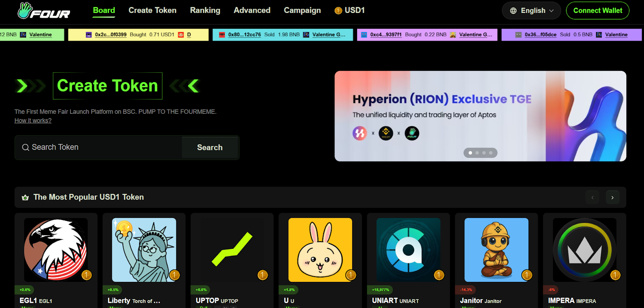The width and height of the screenshot is (644, 308).
Task: Go to Create Token in the navigation
Action: [x=153, y=10]
